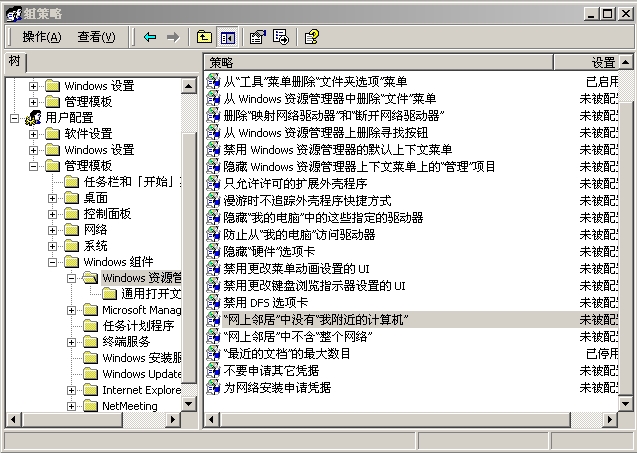Select the Windows 安装服务 tree folder

point(141,358)
